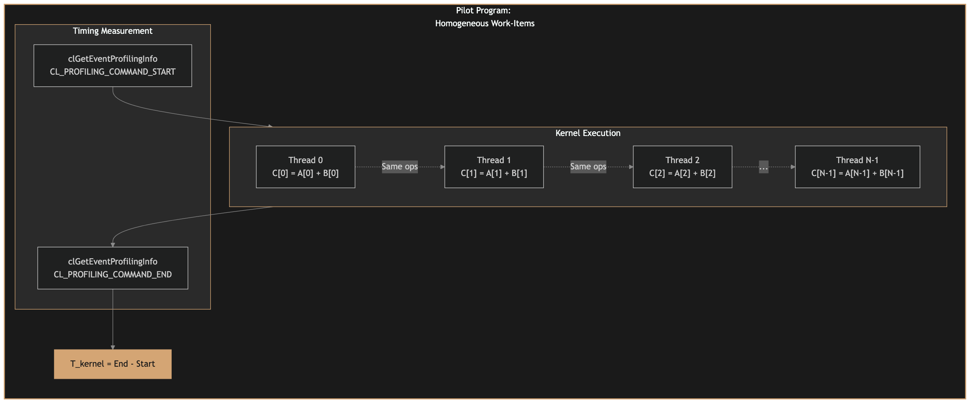This screenshot has height=408, width=980.
Task: Click the second Same ops edge label
Action: [588, 166]
